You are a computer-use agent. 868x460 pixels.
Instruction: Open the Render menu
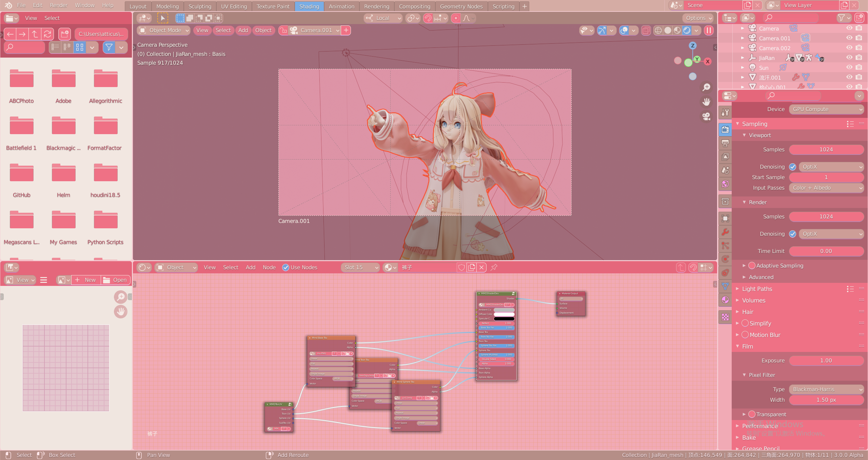58,5
